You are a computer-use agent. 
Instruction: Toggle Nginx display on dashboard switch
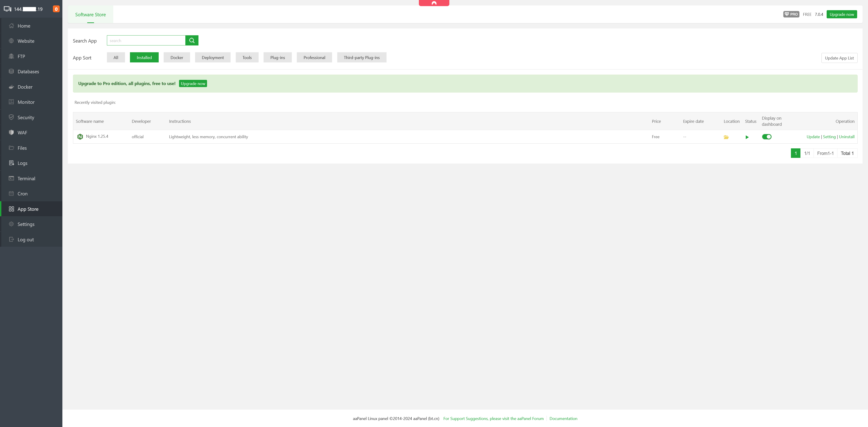coord(767,137)
